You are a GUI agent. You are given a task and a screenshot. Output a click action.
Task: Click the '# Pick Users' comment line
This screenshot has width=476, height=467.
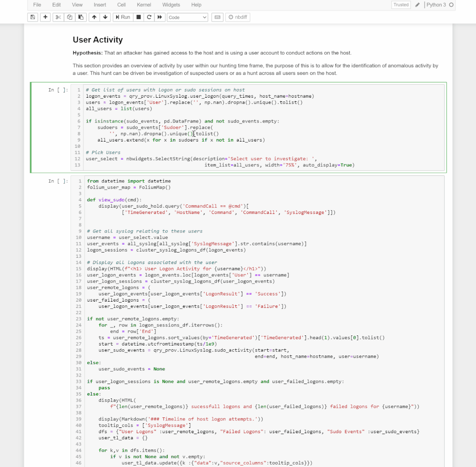tap(103, 152)
